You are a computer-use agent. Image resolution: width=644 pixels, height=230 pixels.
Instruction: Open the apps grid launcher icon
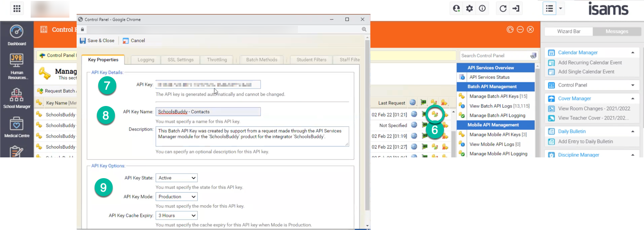17,9
